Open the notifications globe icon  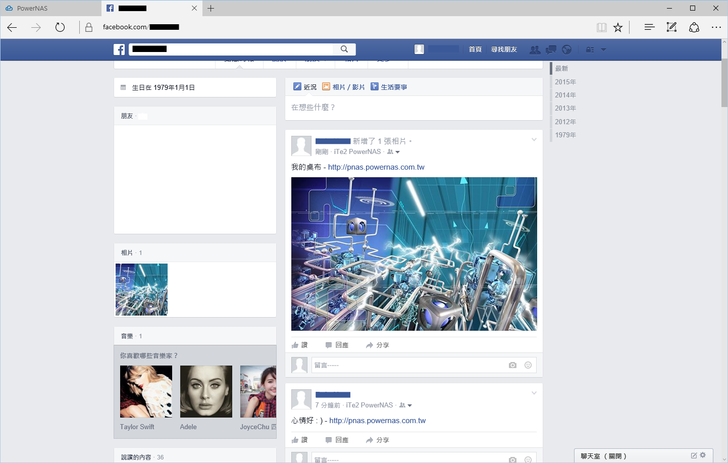point(566,49)
